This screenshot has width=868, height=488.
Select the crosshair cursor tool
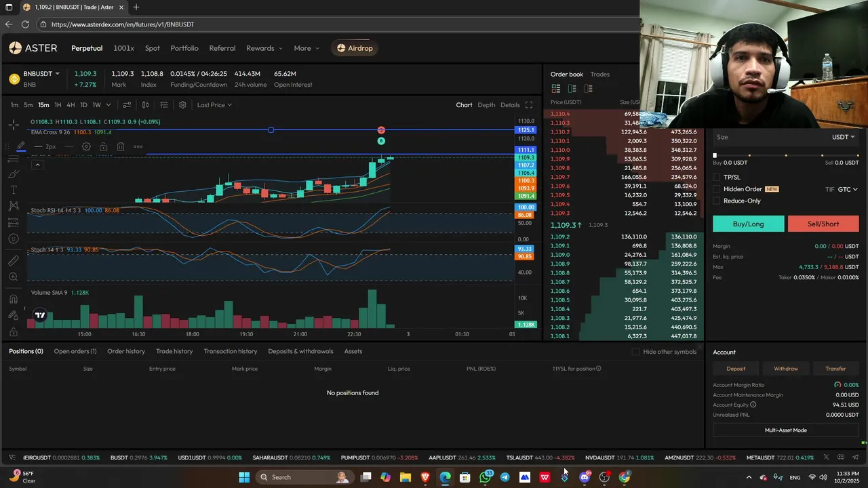coord(14,125)
